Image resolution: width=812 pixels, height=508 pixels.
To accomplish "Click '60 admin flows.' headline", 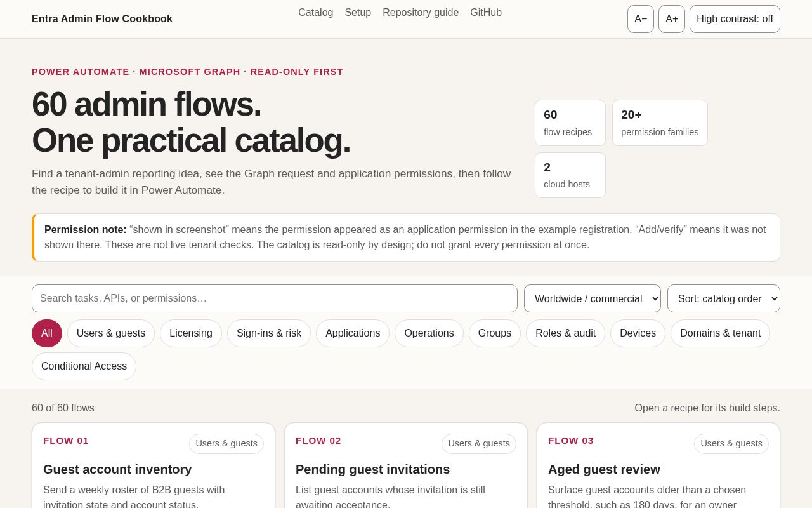I will coord(147,104).
